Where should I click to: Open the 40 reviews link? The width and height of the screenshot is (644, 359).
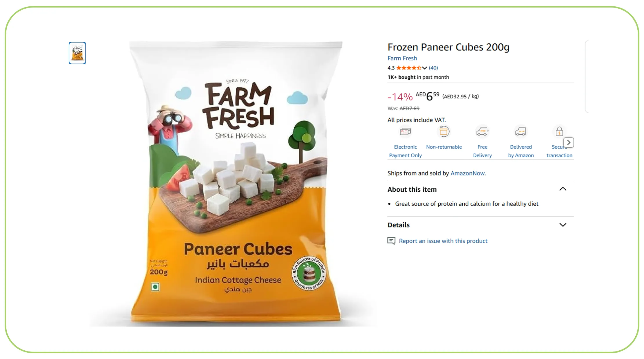click(433, 68)
